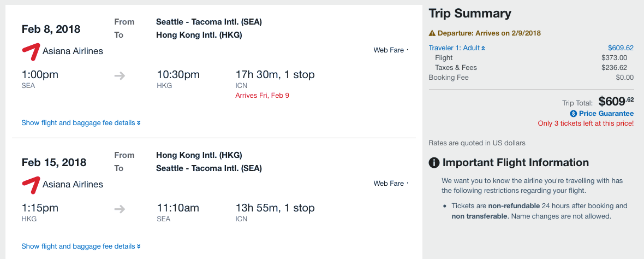Click the Price Guarantee dollar icon

(574, 114)
